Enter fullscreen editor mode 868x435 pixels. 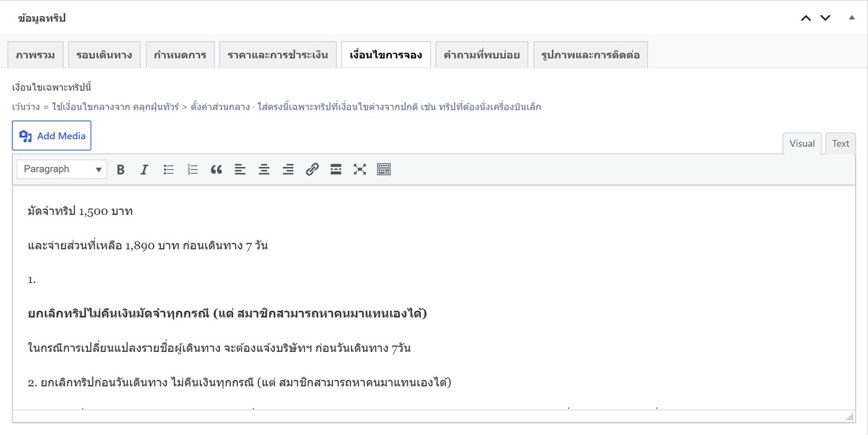pos(360,169)
